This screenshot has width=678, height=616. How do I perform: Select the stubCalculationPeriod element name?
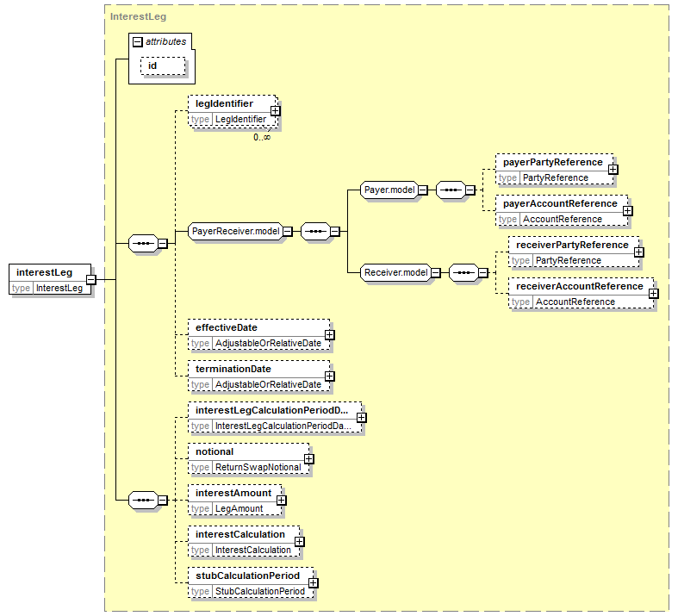point(248,576)
